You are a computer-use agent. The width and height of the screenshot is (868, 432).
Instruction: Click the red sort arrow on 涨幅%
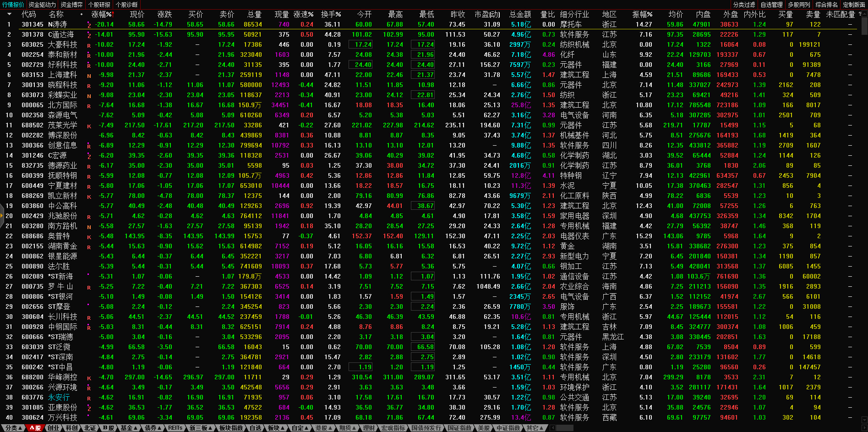click(x=112, y=14)
